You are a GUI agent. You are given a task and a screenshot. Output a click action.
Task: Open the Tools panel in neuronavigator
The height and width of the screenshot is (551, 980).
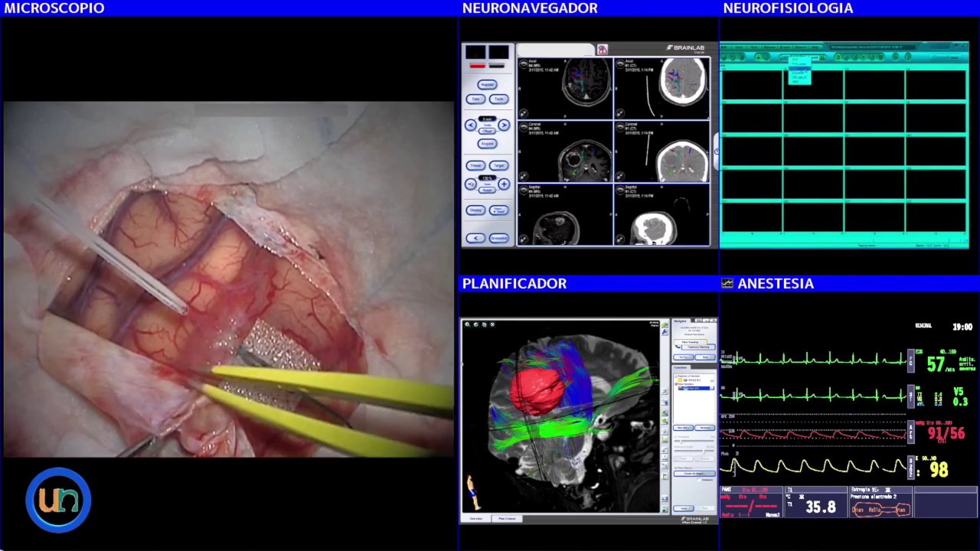click(498, 99)
